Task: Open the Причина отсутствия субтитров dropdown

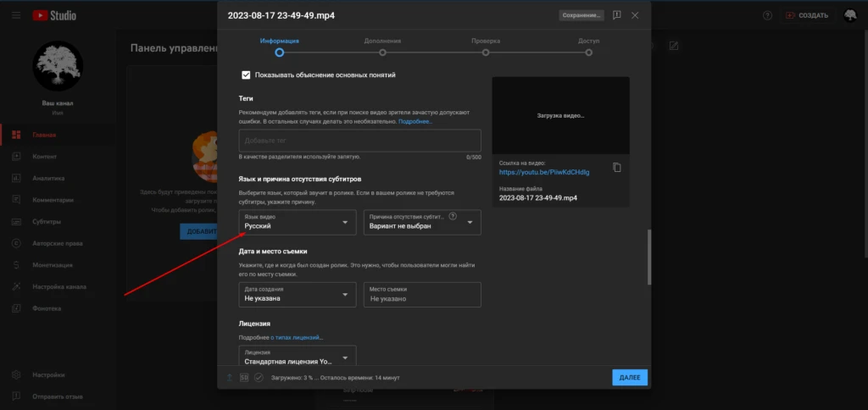Action: click(422, 222)
